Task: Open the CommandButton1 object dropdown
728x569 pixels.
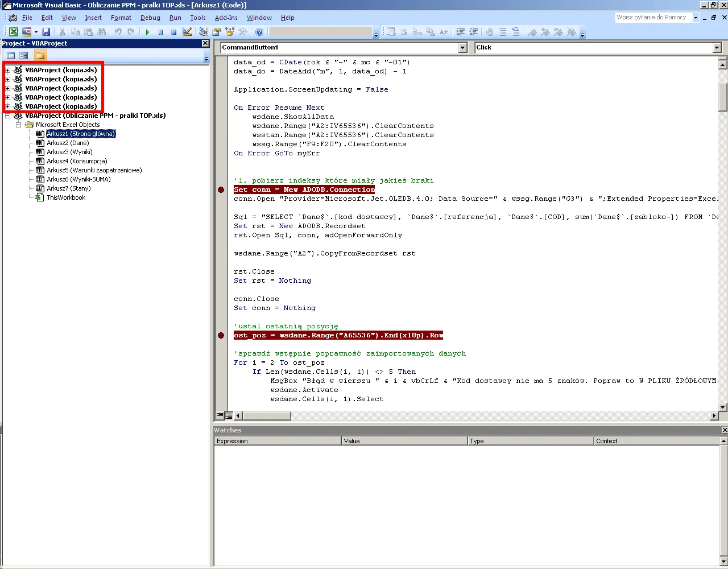Action: tap(462, 48)
